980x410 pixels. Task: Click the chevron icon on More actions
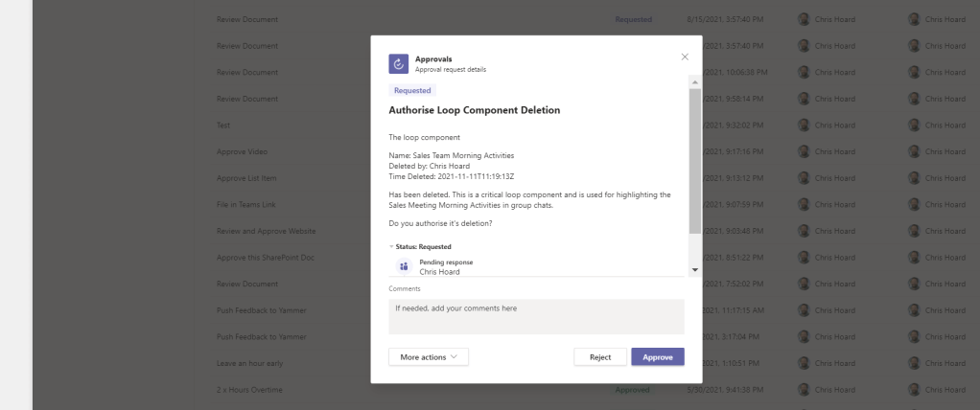[x=454, y=356]
